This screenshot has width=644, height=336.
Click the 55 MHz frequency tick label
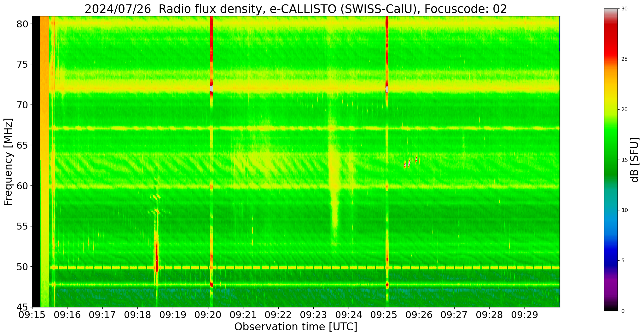click(x=22, y=226)
